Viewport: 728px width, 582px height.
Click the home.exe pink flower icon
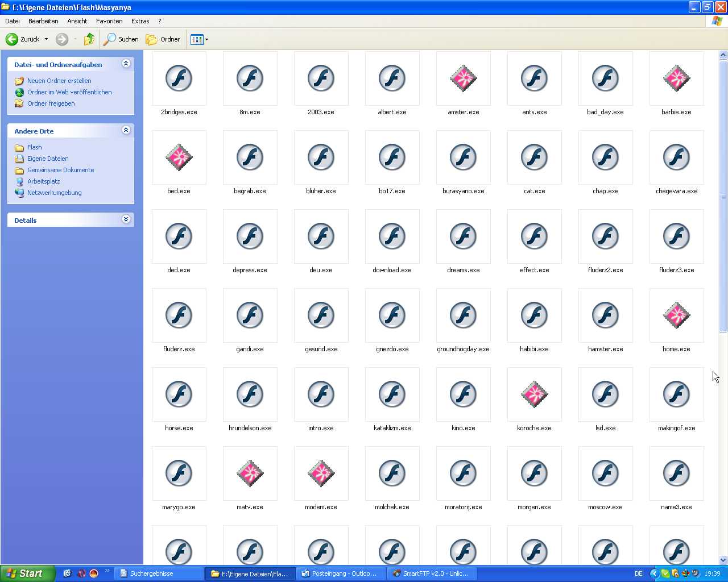click(677, 315)
